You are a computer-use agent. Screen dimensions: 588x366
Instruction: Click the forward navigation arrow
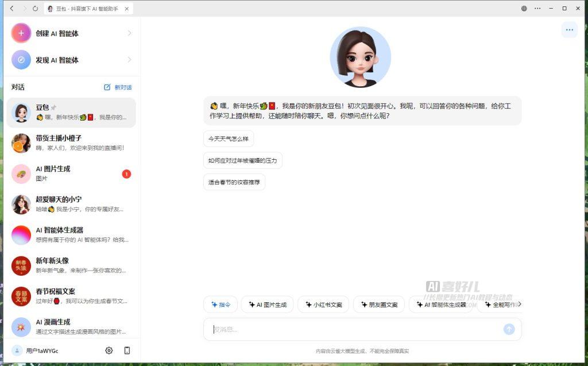click(24, 8)
